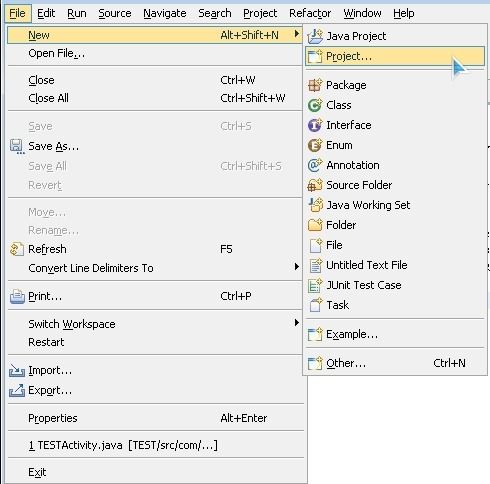Click the Package icon in New submenu

pyautogui.click(x=315, y=85)
